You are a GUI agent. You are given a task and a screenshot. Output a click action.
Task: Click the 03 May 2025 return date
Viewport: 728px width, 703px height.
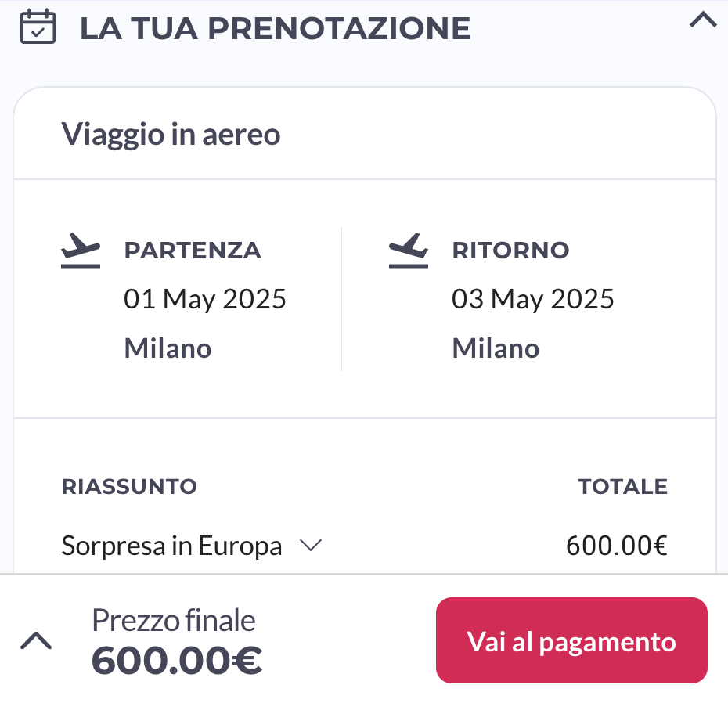coord(533,298)
